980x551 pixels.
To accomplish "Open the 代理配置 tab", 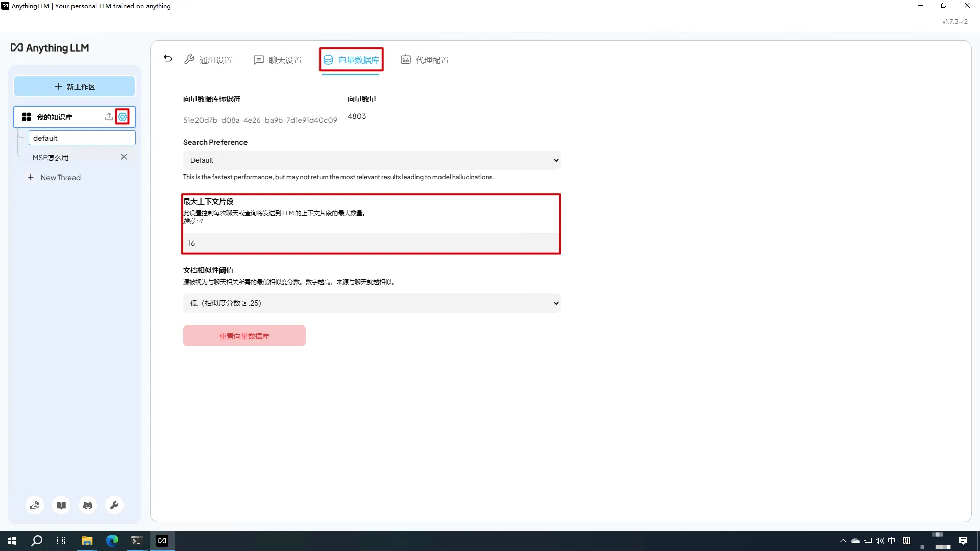I will pyautogui.click(x=424, y=60).
